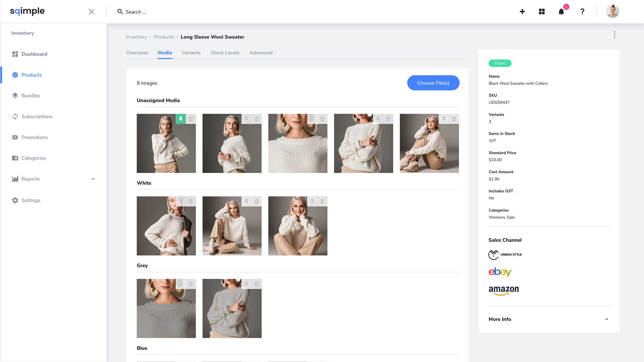Viewport: 644px width, 362px height.
Task: Open the apps grid icon
Action: pos(542,12)
